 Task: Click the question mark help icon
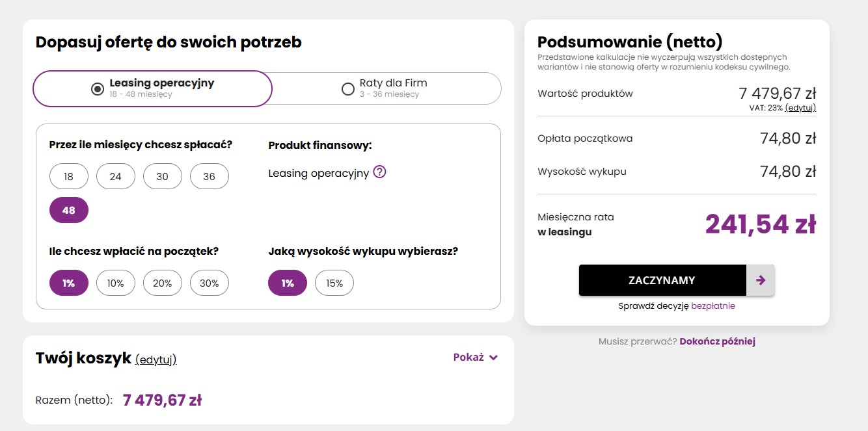click(x=380, y=172)
